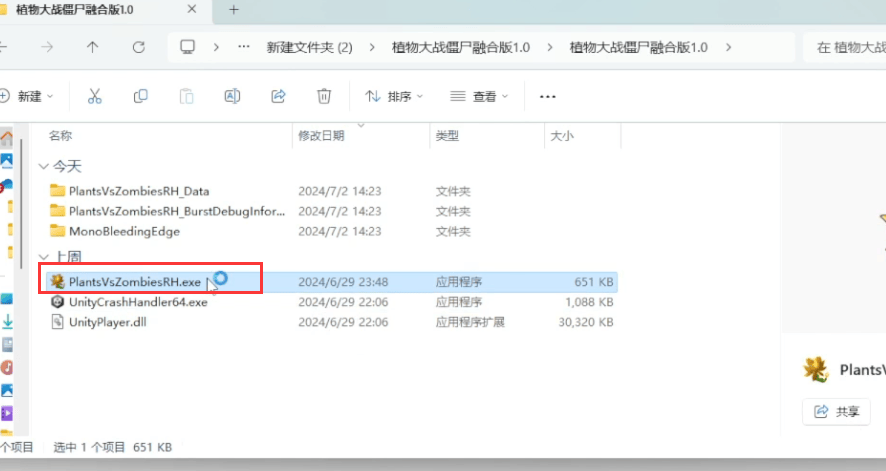The image size is (886, 471).
Task: Open Home in the navigation sidebar
Action: point(7,138)
